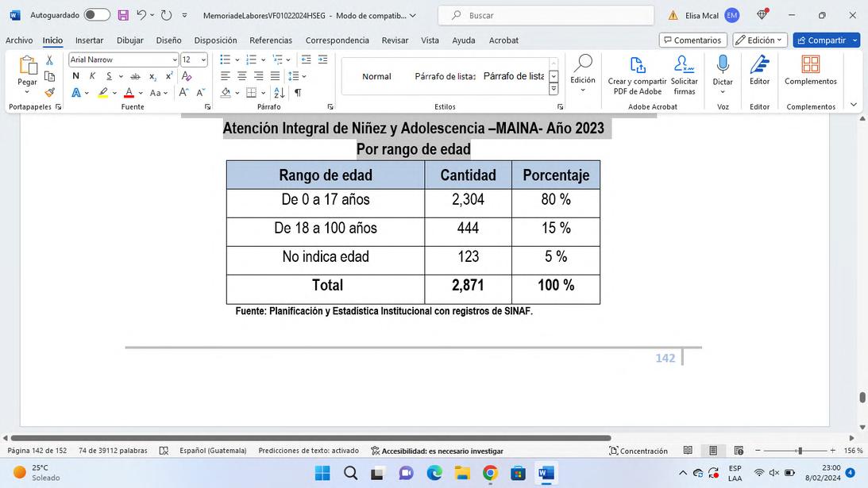Open the Archivo menu
This screenshot has width=868, height=488.
(19, 40)
